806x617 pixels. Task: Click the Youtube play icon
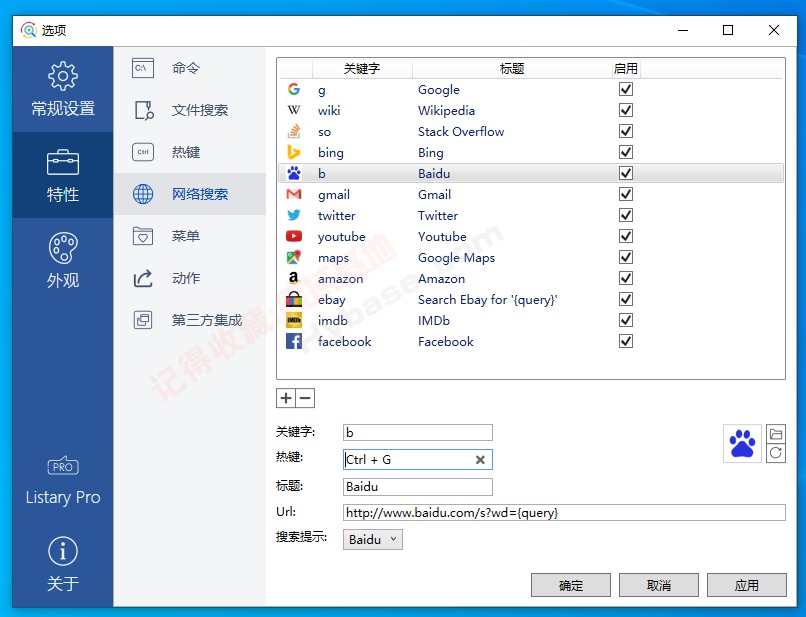294,237
